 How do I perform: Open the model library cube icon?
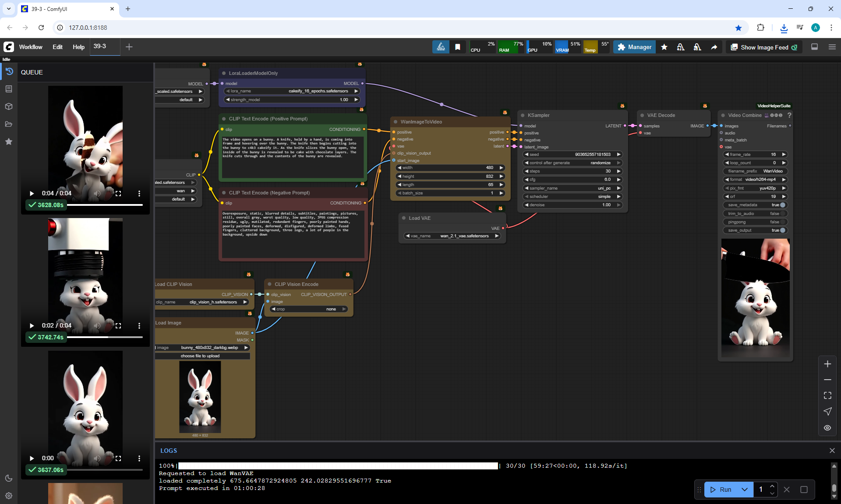(9, 106)
